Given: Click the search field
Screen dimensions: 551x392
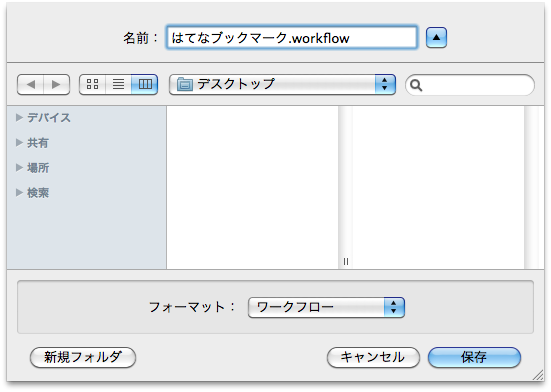Looking at the screenshot, I should click(x=470, y=85).
